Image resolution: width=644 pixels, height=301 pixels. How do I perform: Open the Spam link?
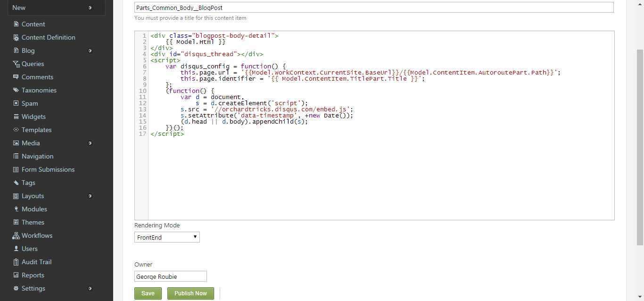tap(30, 103)
